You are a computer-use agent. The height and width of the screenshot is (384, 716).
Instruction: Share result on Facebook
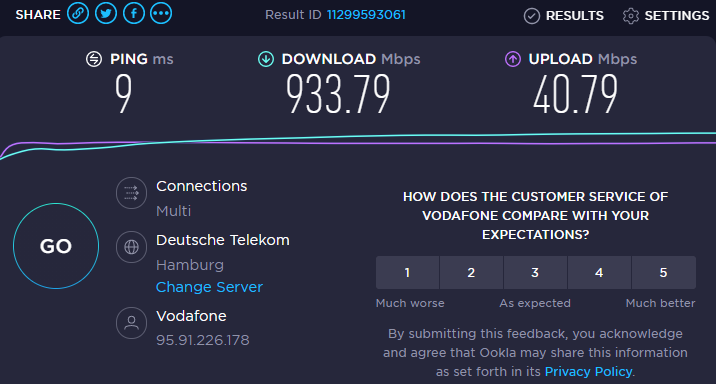click(134, 14)
